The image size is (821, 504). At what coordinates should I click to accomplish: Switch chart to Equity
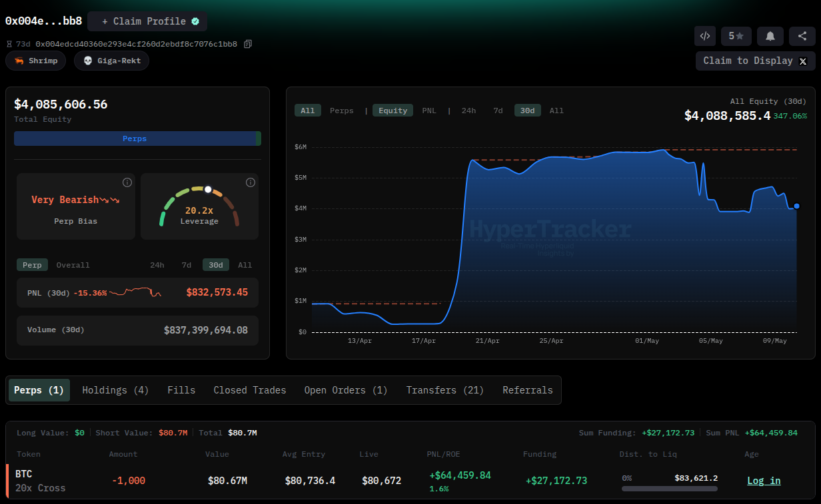tap(393, 111)
